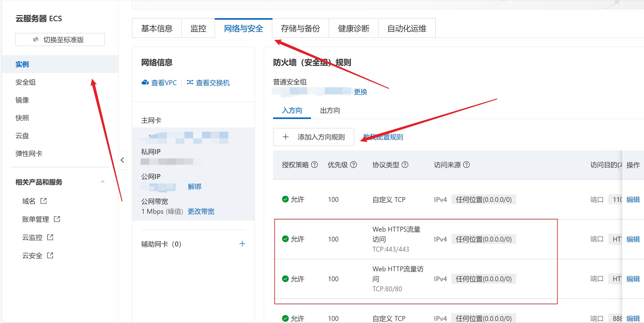The width and height of the screenshot is (644, 323).
Task: Collapse the 相关产品和服务 section
Action: [x=103, y=182]
